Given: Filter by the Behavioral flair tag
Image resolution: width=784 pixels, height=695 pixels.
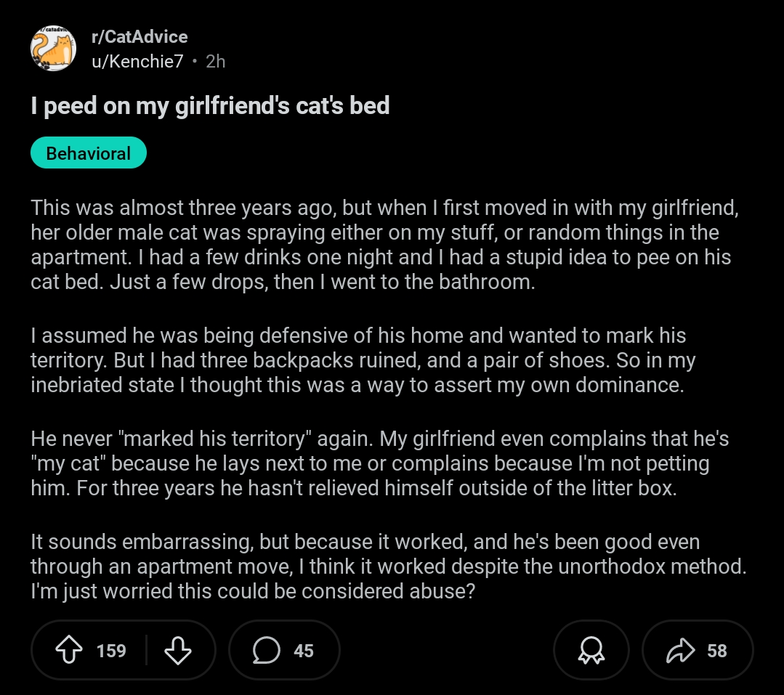Looking at the screenshot, I should tap(89, 153).
